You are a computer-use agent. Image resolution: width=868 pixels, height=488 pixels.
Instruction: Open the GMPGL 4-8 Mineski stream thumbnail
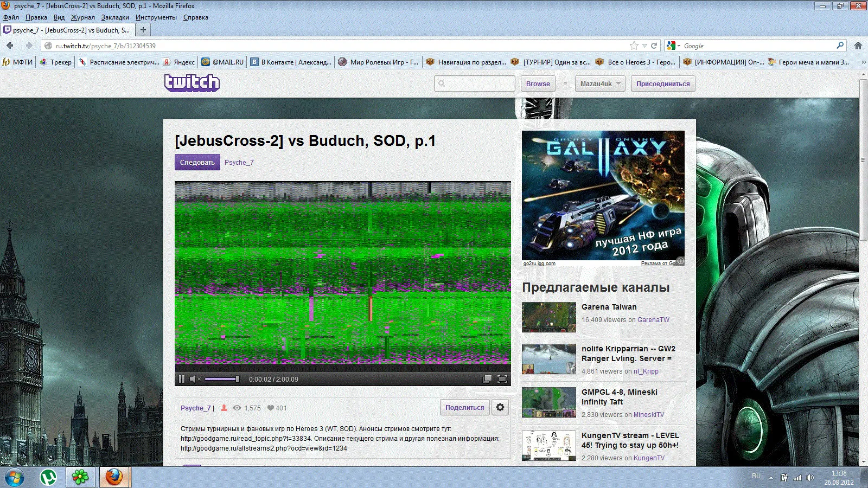(549, 402)
